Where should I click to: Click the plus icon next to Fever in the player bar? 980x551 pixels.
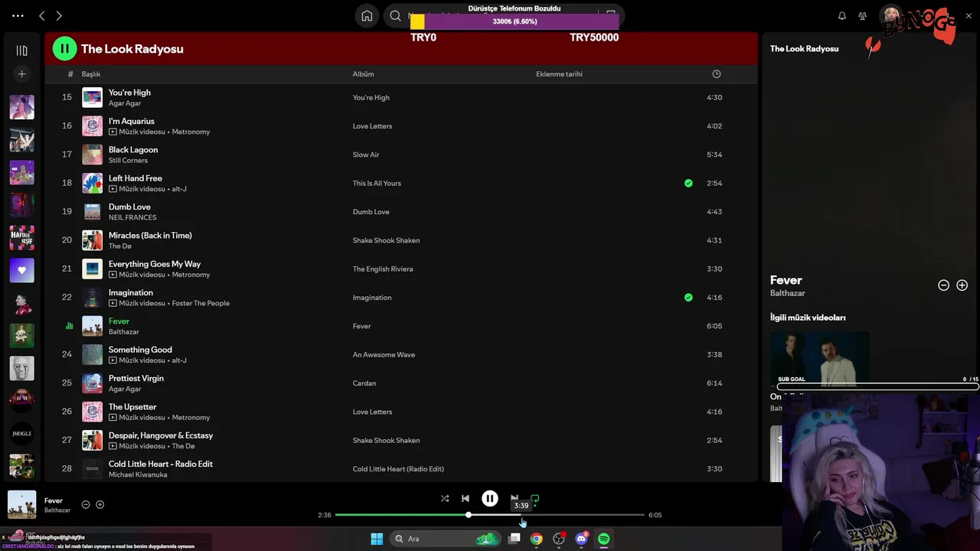100,504
